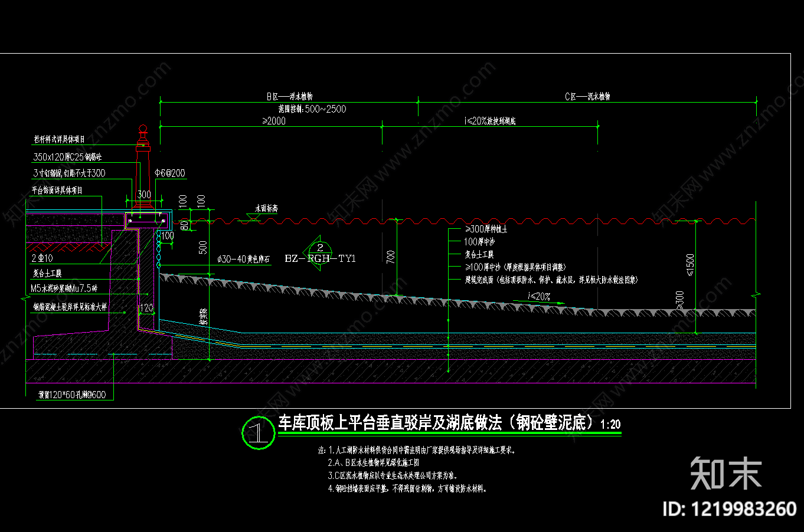Click the 80 vertical dimension near beam
This screenshot has height=532, width=804.
click(x=184, y=224)
